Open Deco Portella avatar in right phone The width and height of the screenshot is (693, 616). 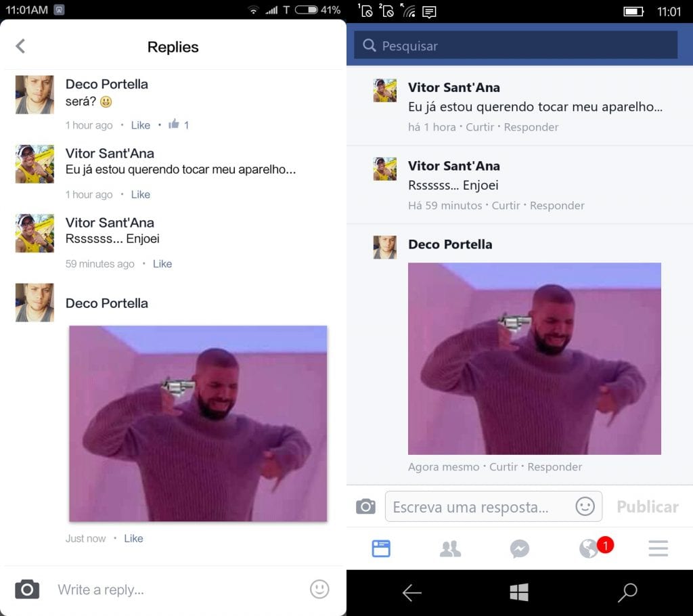pos(384,247)
